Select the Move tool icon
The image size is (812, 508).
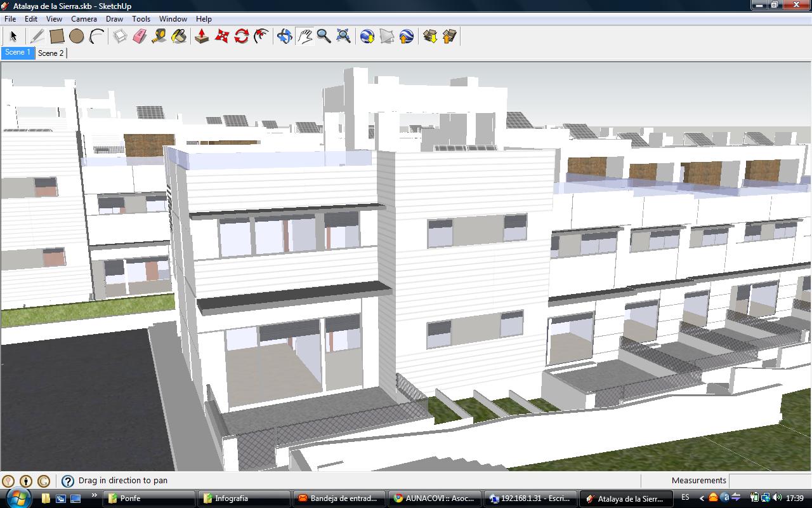pos(221,36)
